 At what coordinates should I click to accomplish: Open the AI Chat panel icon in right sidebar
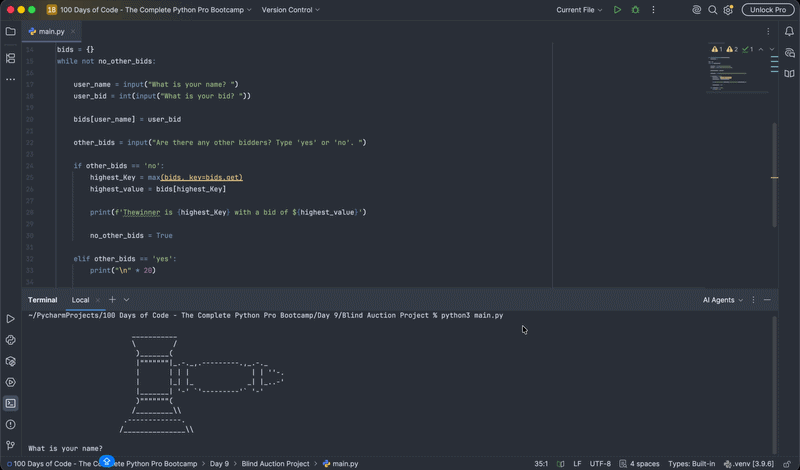click(x=789, y=53)
